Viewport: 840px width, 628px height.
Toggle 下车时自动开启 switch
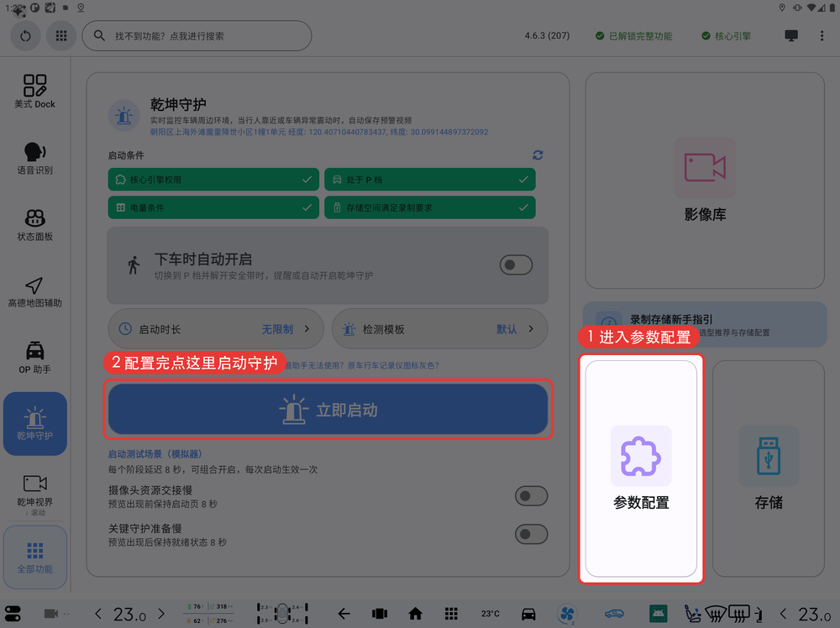516,265
